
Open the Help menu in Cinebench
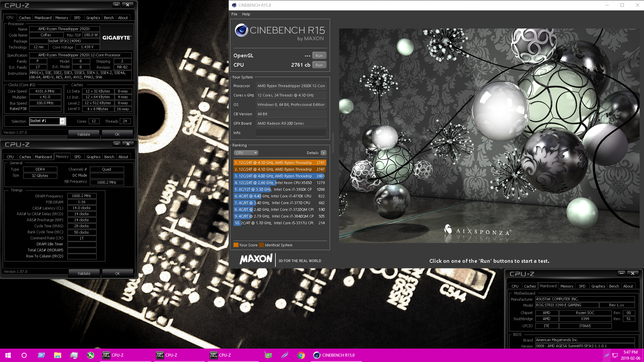(x=246, y=14)
